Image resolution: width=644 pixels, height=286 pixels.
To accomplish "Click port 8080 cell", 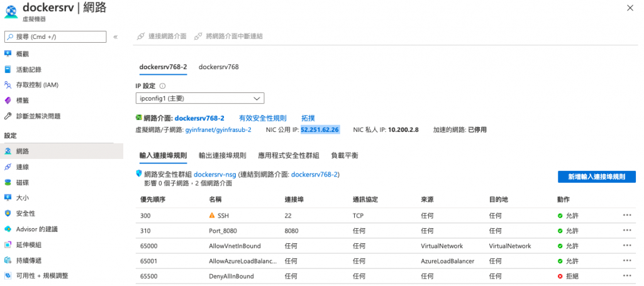I will tap(292, 231).
